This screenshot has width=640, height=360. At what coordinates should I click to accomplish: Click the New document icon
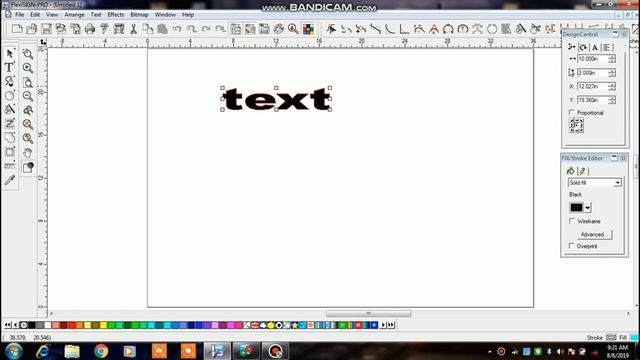pyautogui.click(x=17, y=29)
